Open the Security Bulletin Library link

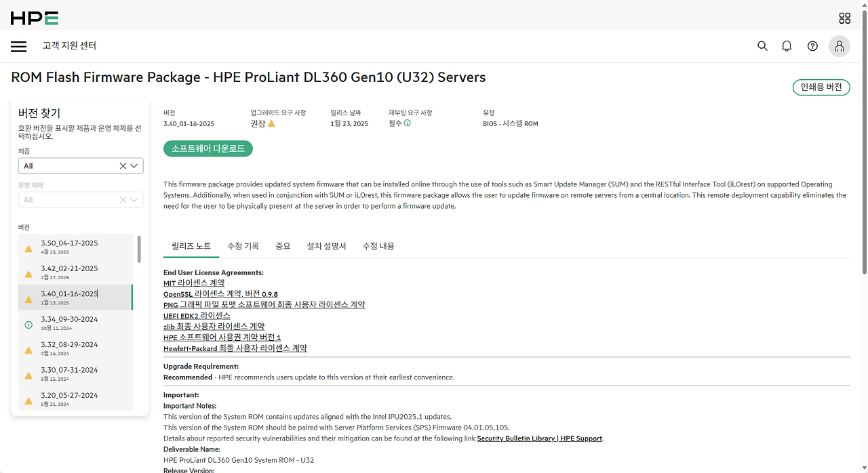coord(540,438)
